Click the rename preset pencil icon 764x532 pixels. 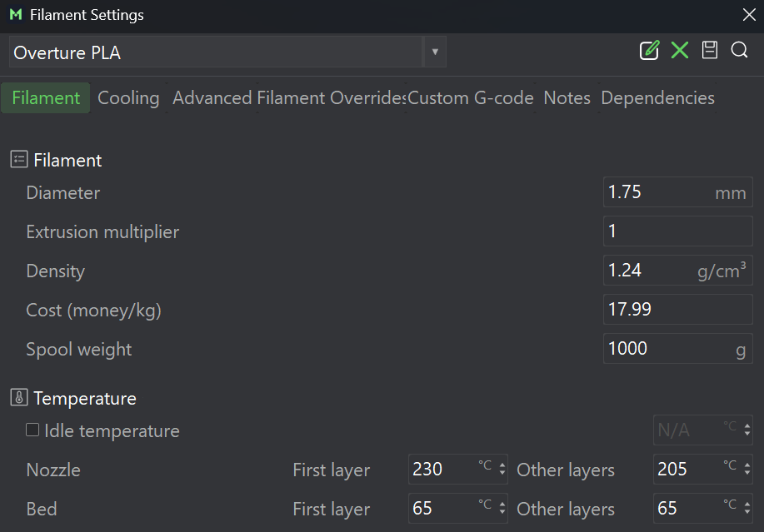[650, 50]
